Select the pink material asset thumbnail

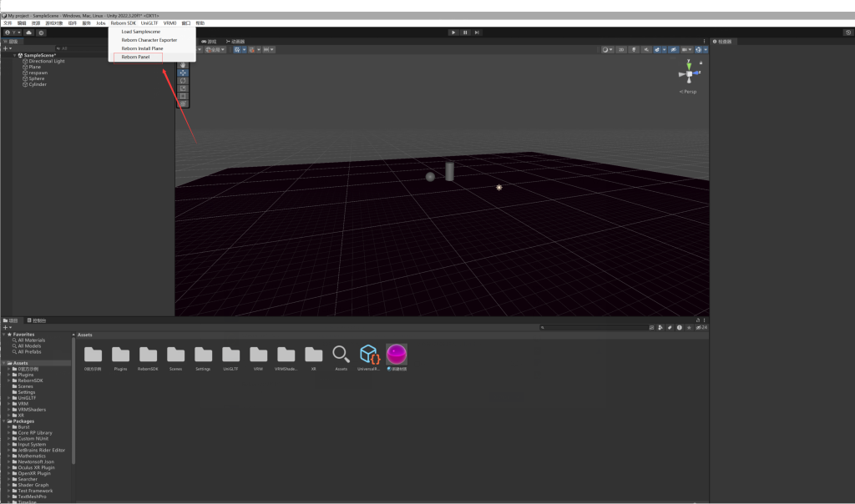click(396, 355)
